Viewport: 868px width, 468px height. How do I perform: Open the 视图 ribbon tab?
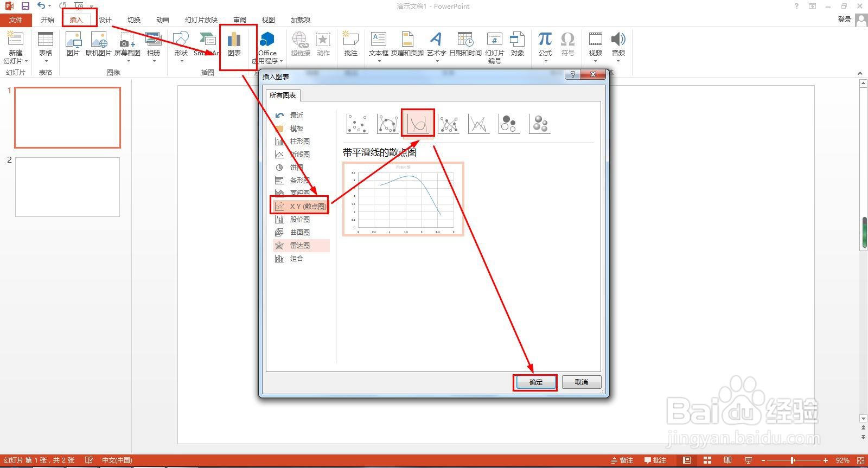point(269,20)
